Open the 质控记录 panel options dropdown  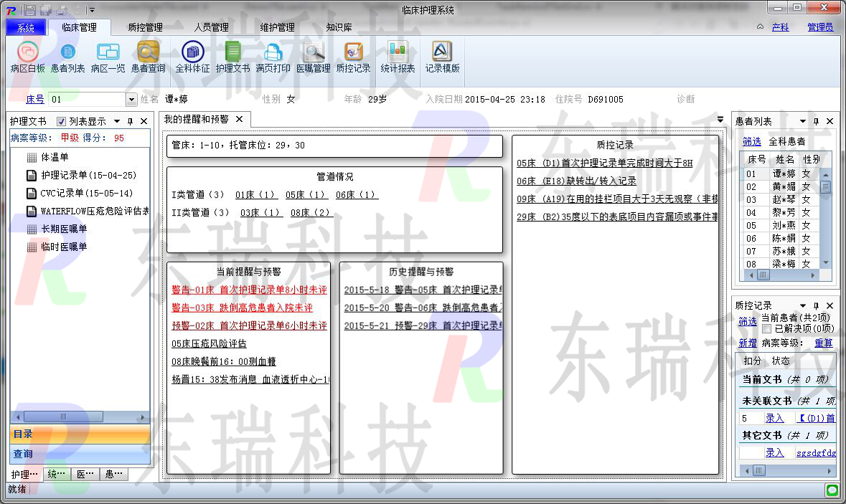pos(803,305)
